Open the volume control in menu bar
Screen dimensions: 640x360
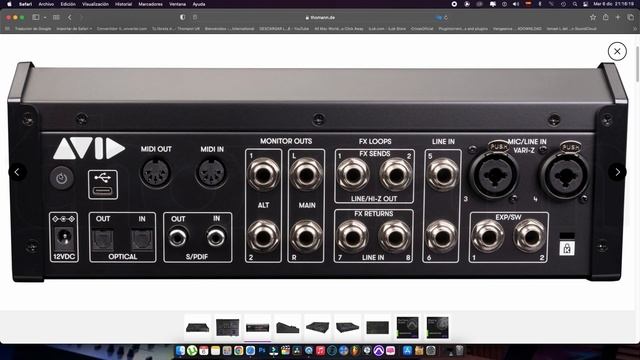[516, 4]
